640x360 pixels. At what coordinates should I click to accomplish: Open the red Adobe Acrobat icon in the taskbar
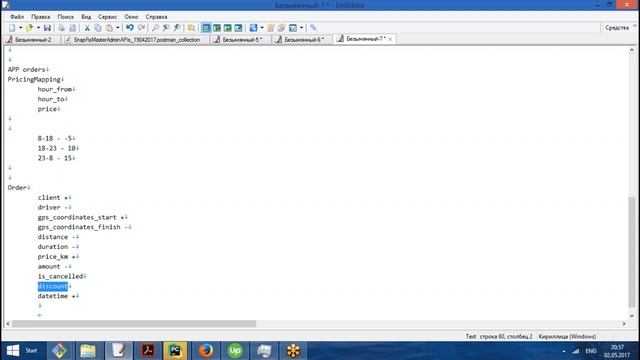pos(147,351)
